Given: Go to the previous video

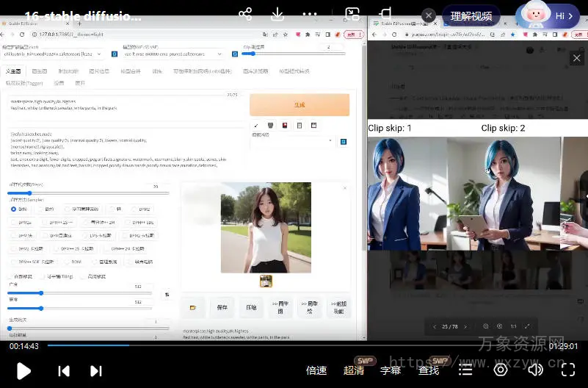Looking at the screenshot, I should [x=64, y=370].
